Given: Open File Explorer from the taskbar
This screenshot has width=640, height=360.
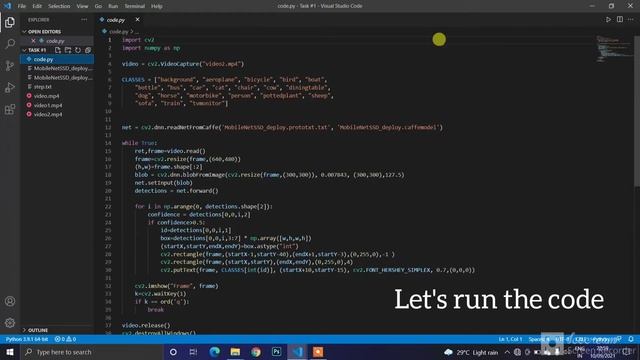Looking at the screenshot, I should click(x=235, y=352).
